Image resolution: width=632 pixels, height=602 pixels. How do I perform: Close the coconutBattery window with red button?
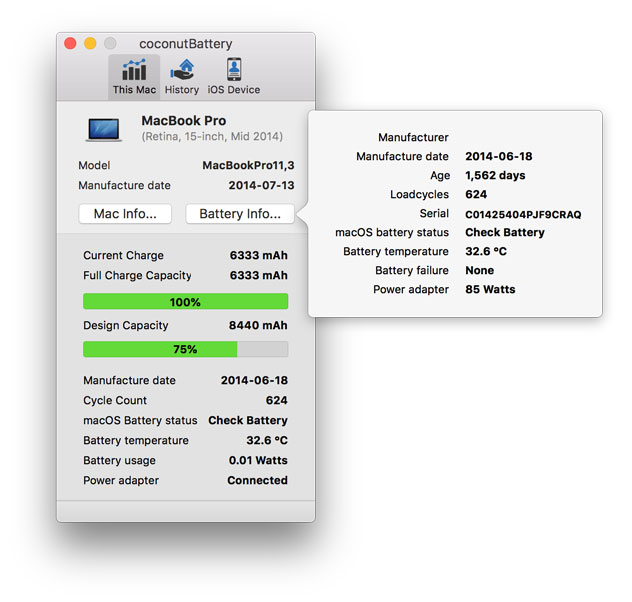point(70,43)
